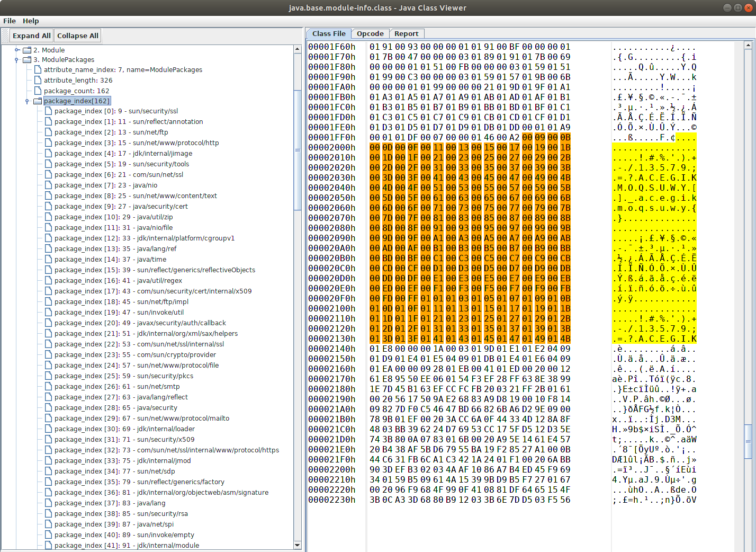Switch to the Report tab
The image size is (756, 552).
(x=406, y=33)
